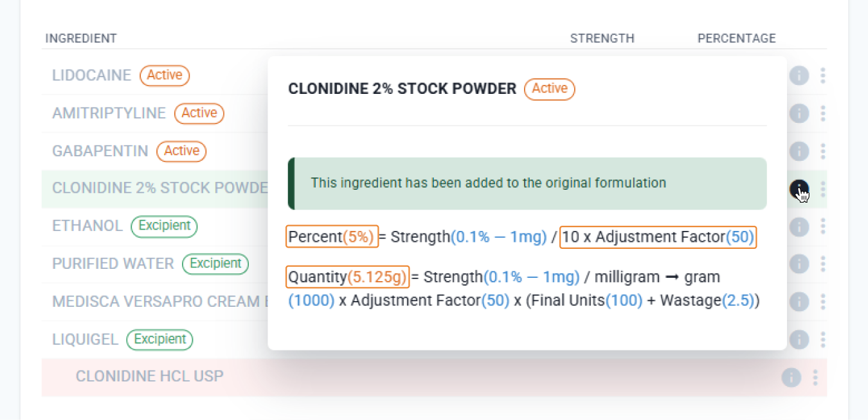868x420 pixels.
Task: Select the Excipient badge on Purified Water
Action: coord(215,264)
